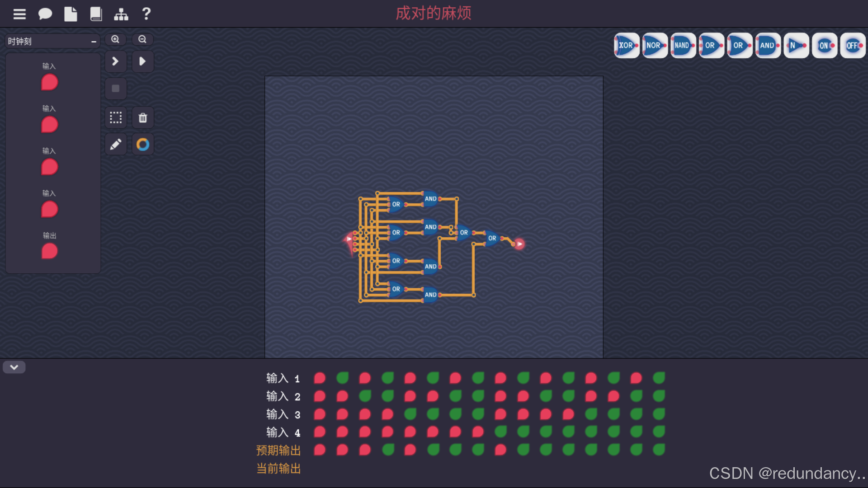868x488 pixels.
Task: Zoom in with magnifier plus icon
Action: 116,40
